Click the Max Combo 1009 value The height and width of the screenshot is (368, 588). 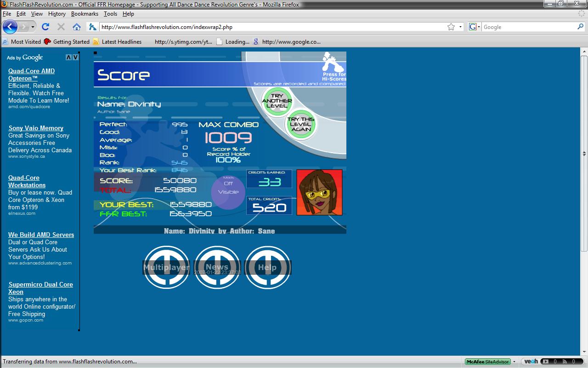click(x=228, y=138)
